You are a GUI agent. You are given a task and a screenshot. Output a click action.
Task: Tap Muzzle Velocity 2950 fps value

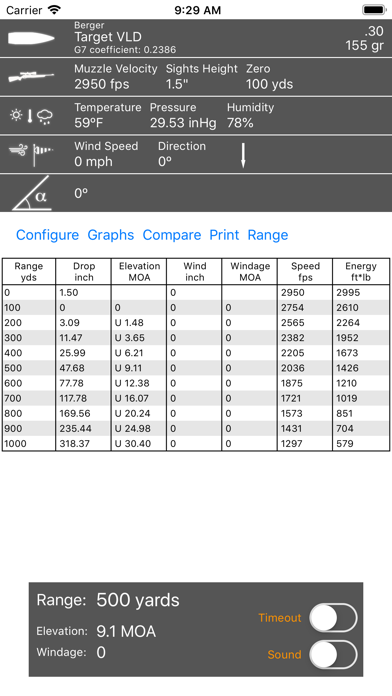pyautogui.click(x=102, y=84)
